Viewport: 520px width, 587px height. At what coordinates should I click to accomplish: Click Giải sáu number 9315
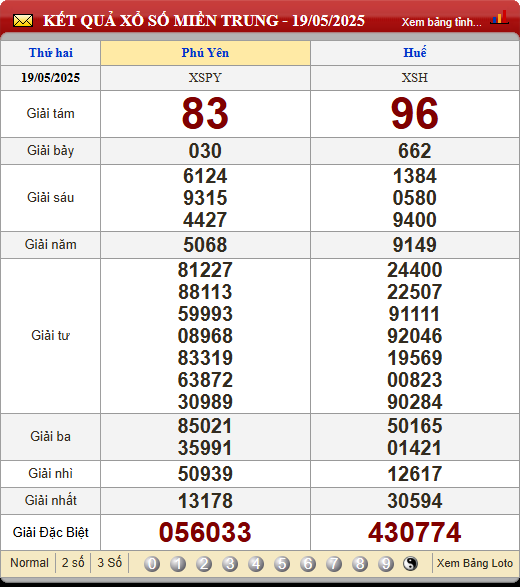[205, 198]
